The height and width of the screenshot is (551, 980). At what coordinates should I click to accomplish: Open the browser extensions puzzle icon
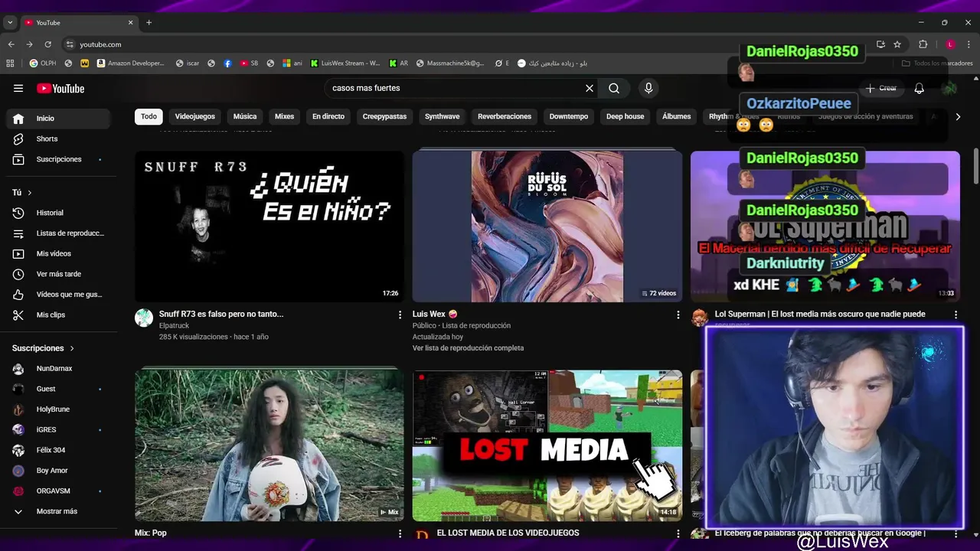click(923, 44)
